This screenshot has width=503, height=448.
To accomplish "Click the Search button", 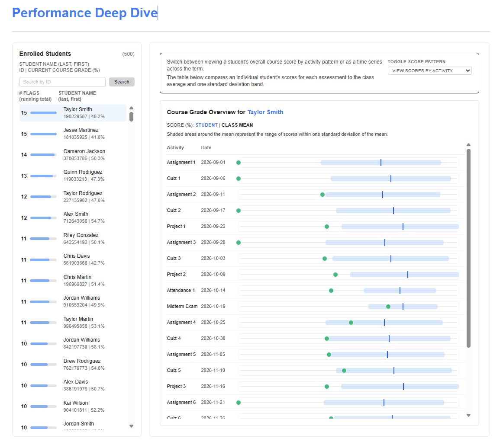I will click(x=122, y=81).
